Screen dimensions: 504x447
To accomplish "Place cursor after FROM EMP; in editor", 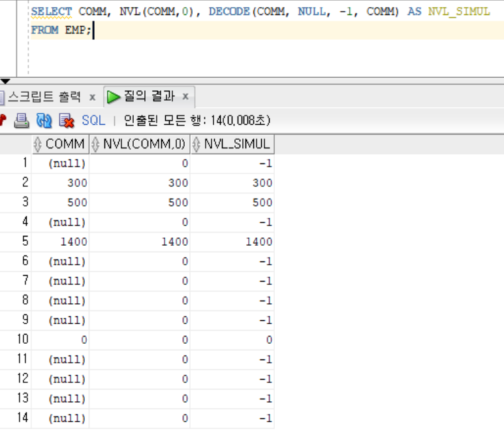I will tap(93, 30).
